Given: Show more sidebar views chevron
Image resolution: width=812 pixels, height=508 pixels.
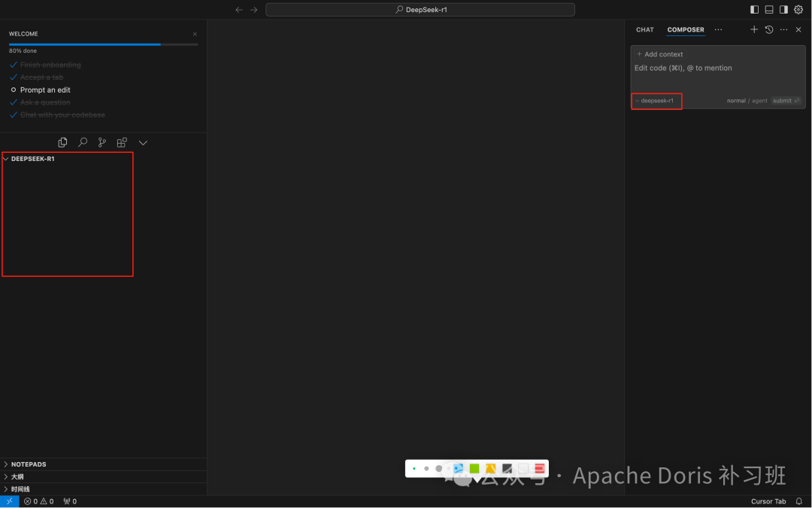Looking at the screenshot, I should [143, 142].
